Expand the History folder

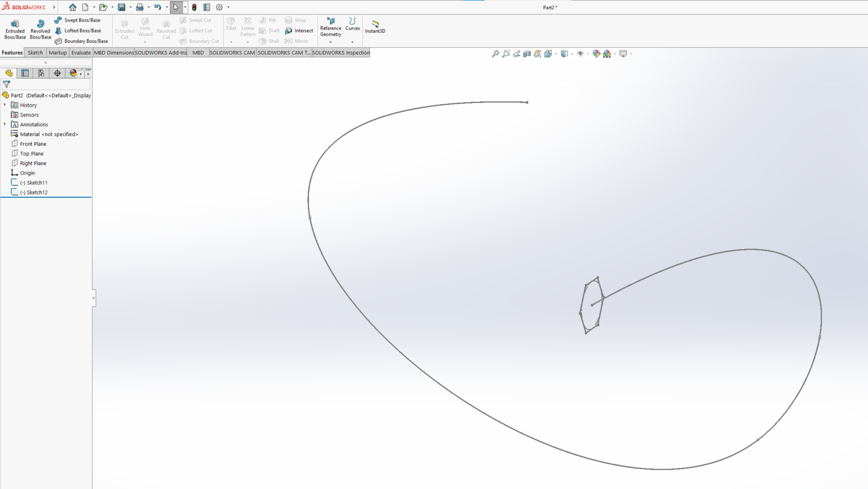(x=5, y=105)
